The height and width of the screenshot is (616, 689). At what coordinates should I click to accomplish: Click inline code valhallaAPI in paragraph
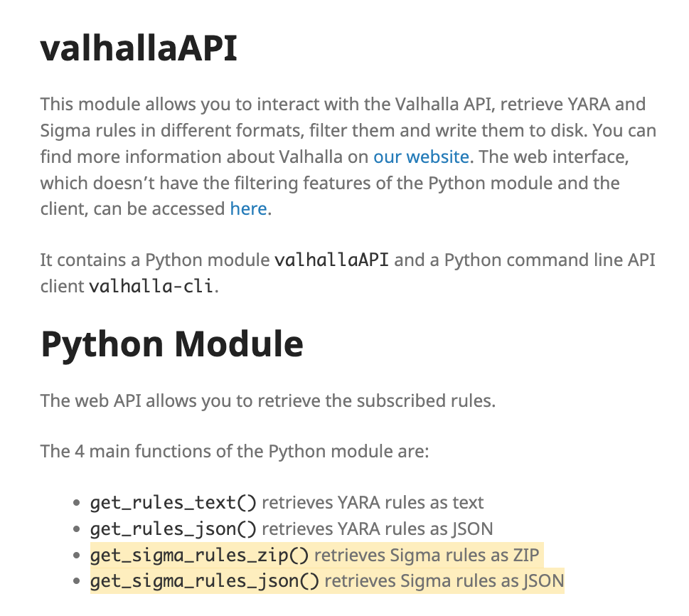coord(331,260)
